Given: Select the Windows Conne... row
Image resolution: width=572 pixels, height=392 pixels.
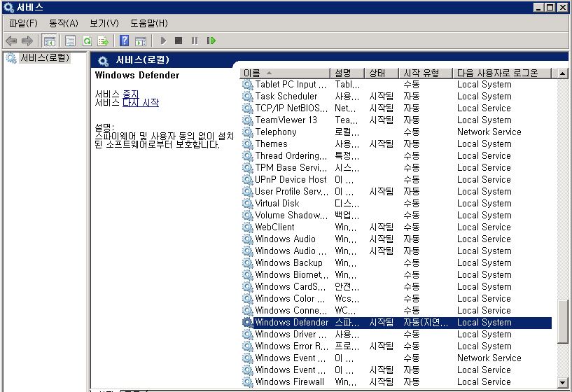Looking at the screenshot, I should [396, 310].
